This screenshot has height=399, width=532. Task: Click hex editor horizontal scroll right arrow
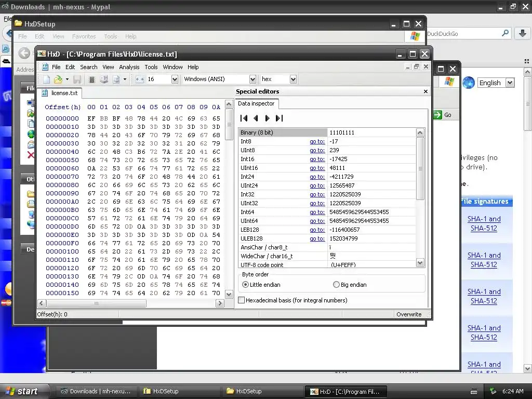pos(220,303)
